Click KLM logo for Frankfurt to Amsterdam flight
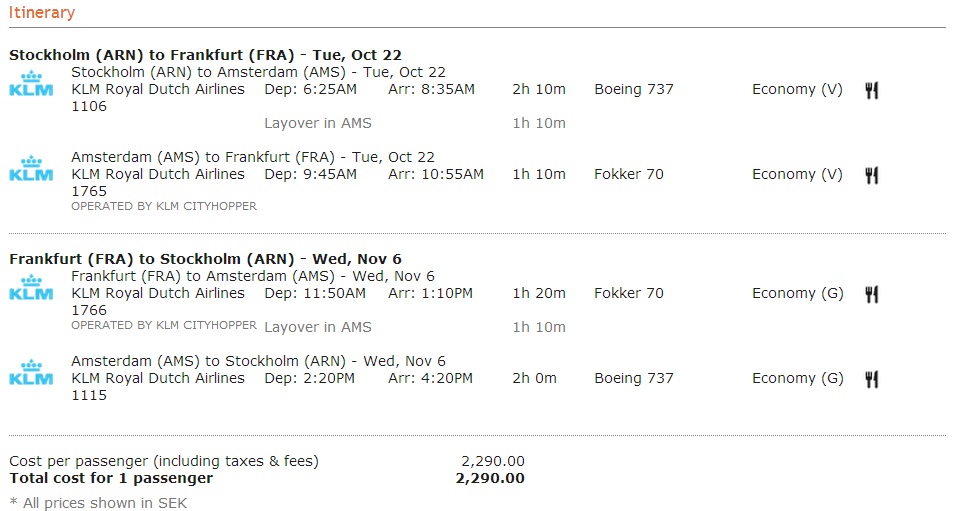Image resolution: width=955 pixels, height=511 pixels. click(31, 288)
